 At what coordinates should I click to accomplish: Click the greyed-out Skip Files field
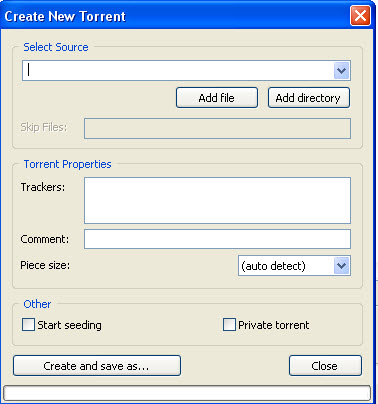(217, 128)
